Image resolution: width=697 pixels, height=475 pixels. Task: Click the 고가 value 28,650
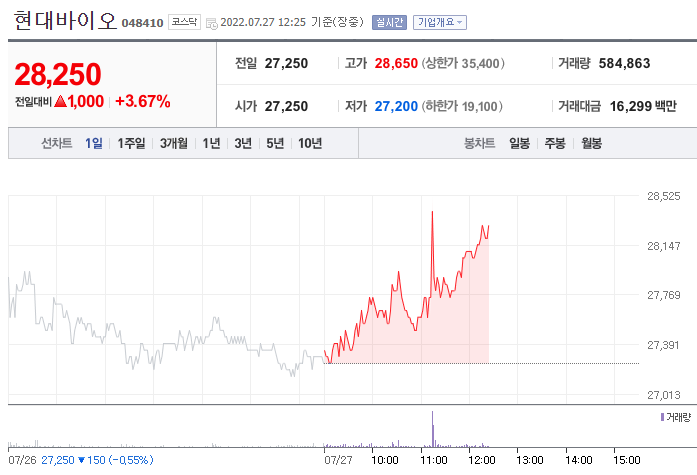396,64
